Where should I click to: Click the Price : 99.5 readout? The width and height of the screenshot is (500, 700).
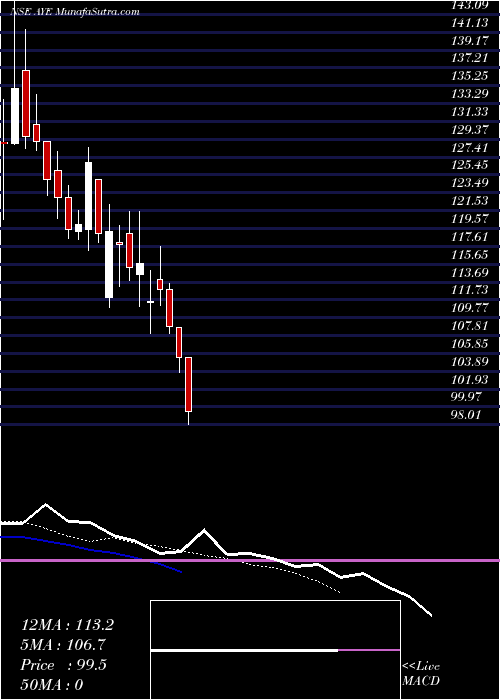pos(63,665)
